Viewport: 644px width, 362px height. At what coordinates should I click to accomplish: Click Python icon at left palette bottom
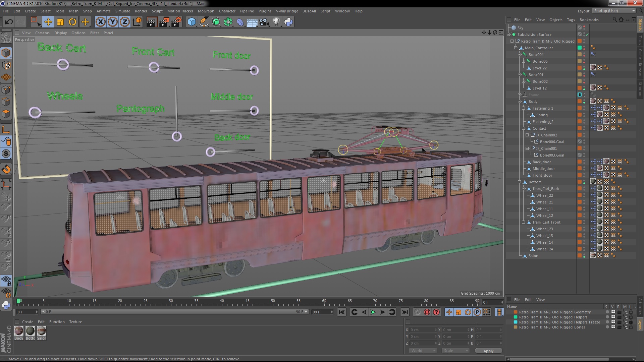click(6, 305)
